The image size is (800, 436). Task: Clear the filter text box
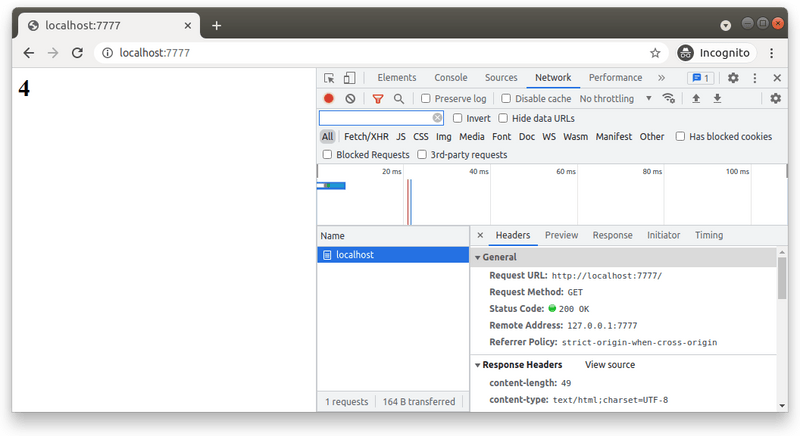(437, 118)
